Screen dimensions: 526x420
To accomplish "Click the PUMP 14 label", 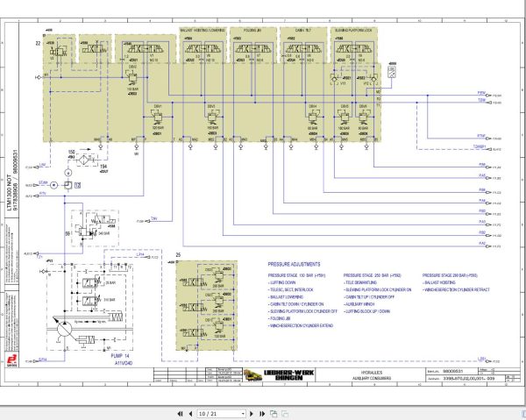I will [x=120, y=356].
